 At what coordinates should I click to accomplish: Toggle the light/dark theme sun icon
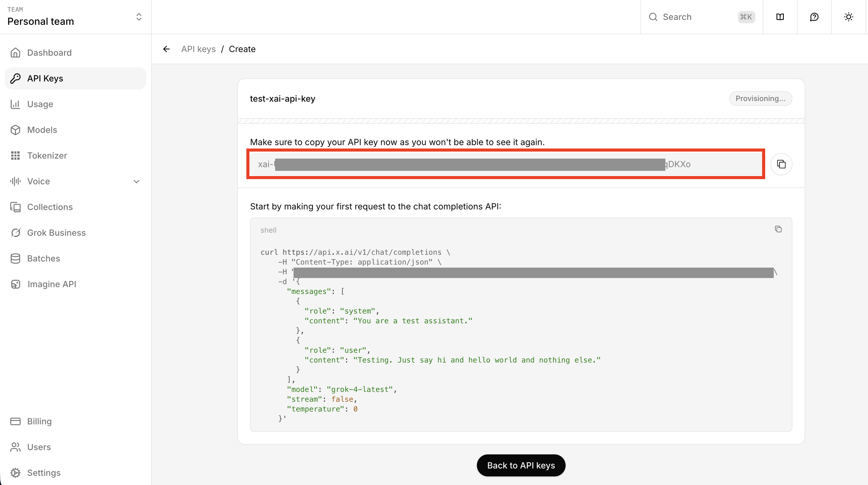pos(848,17)
